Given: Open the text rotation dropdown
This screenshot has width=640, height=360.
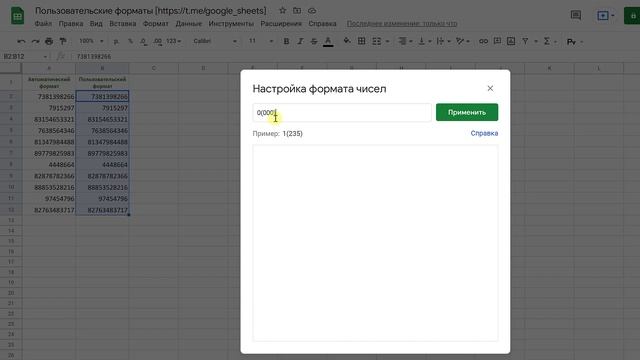Looking at the screenshot, I should coord(463,41).
